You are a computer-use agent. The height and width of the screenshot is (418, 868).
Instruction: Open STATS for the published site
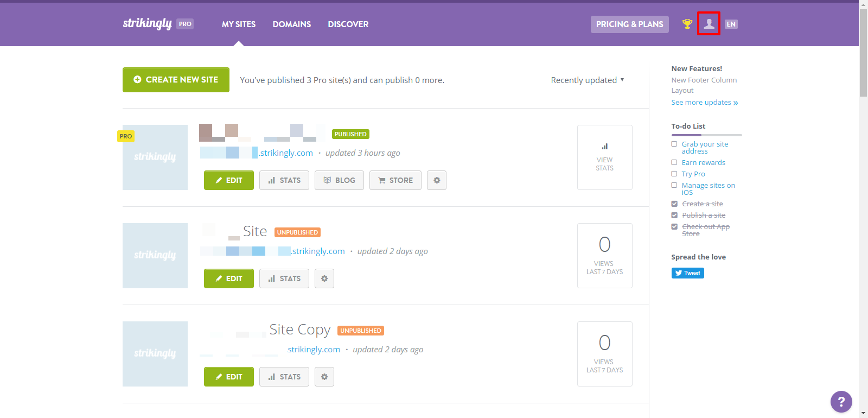(284, 180)
